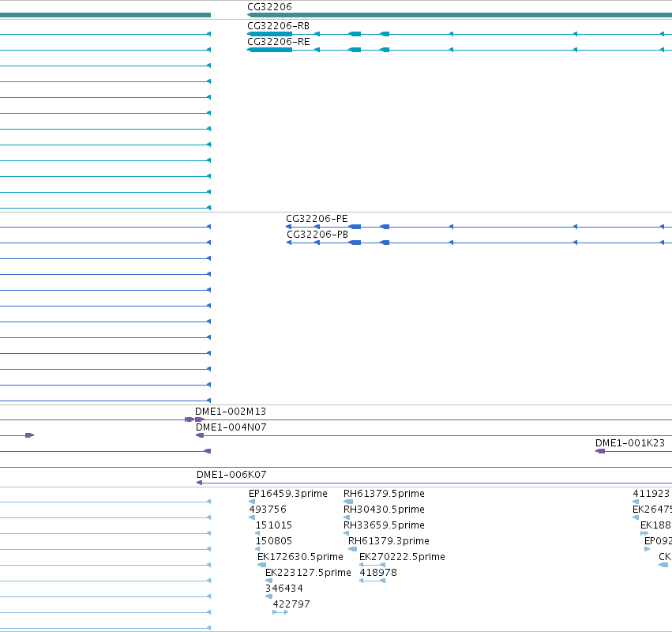Click the line glyph under label 418978

tap(372, 581)
